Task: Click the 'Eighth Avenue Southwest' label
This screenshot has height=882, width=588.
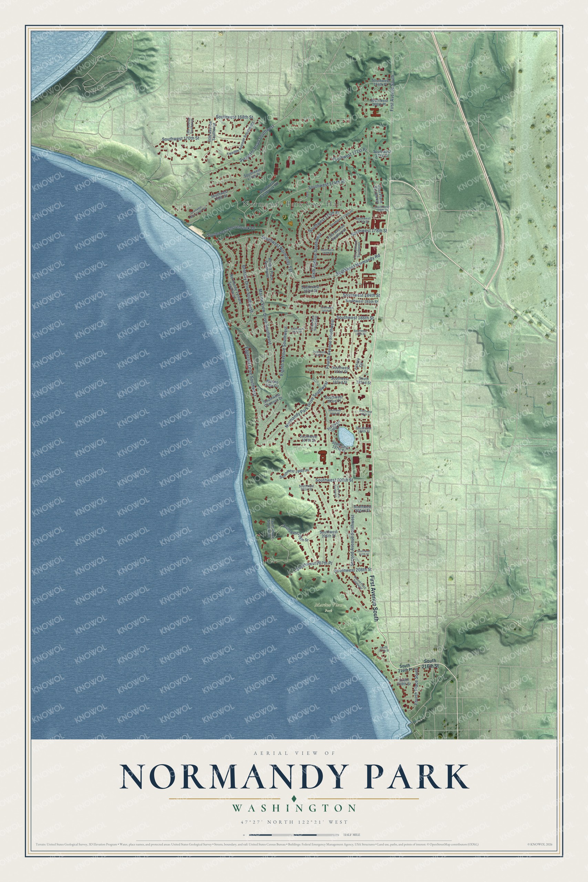Action: (283, 351)
